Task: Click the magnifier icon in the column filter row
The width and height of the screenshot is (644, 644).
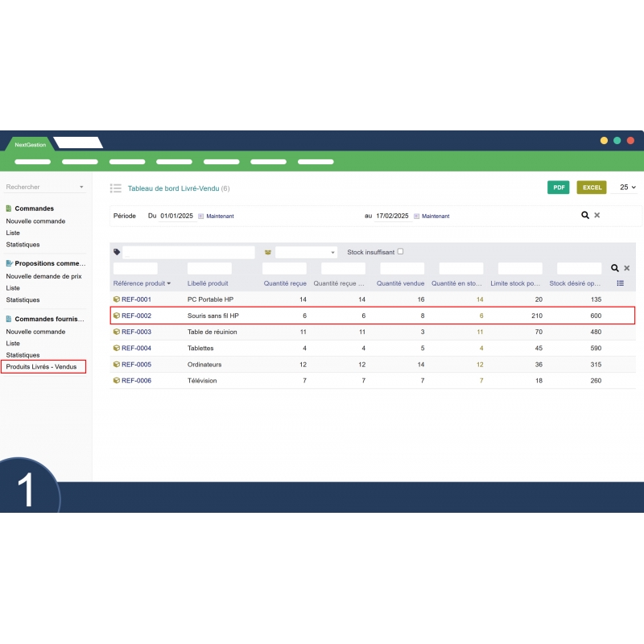Action: point(615,268)
